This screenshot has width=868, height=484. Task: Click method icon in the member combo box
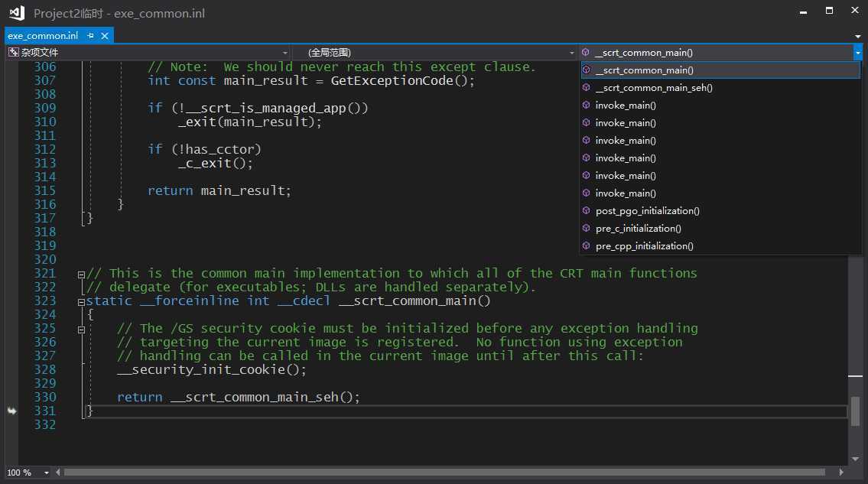[586, 52]
